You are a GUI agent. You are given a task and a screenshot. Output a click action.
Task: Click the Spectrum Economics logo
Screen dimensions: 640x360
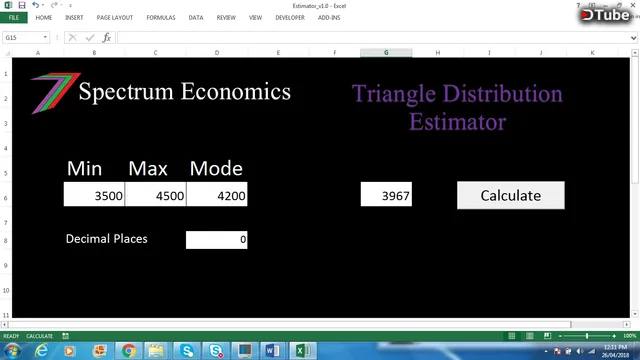(160, 93)
